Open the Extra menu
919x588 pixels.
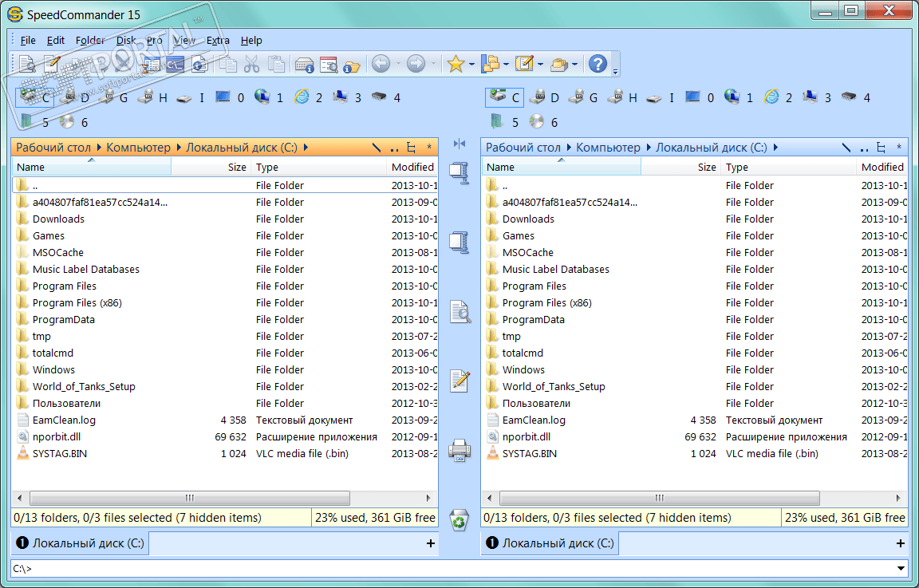(x=218, y=41)
